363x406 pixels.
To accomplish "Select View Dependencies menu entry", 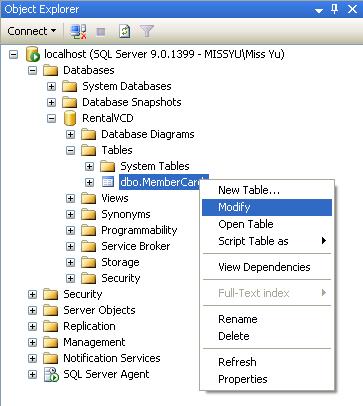I will [267, 267].
